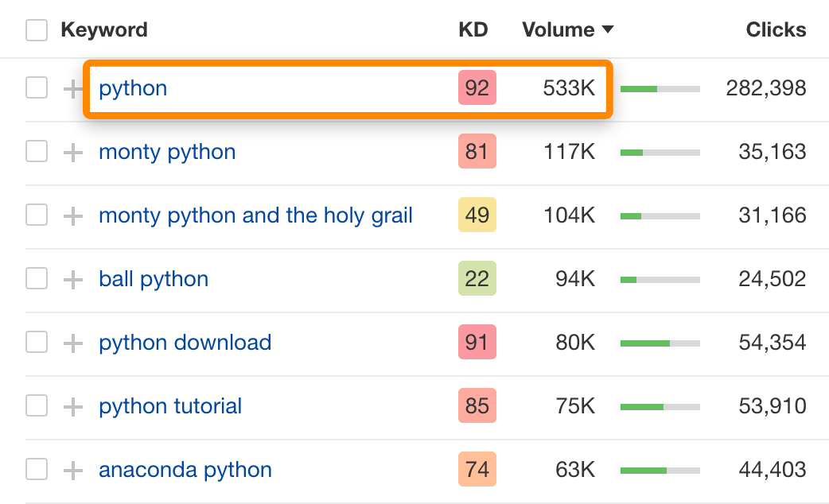Image resolution: width=829 pixels, height=504 pixels.
Task: Click the KD badge showing 92
Action: (x=477, y=88)
